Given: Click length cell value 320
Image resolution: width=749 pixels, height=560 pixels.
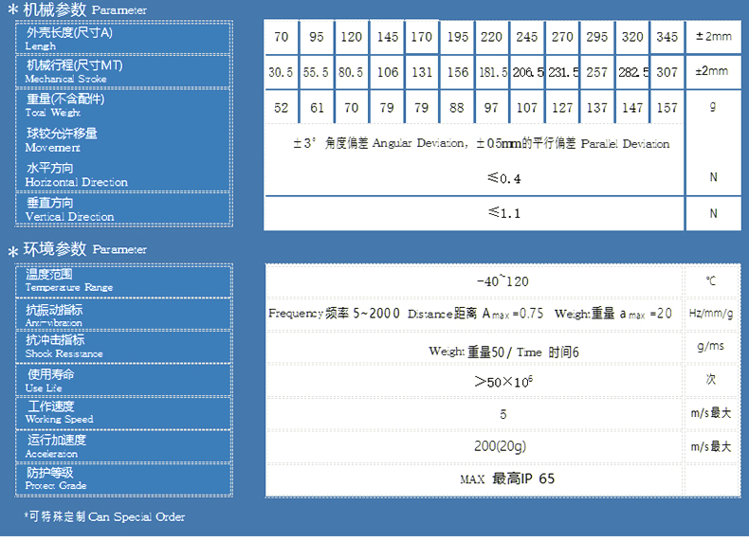Looking at the screenshot, I should (x=632, y=37).
